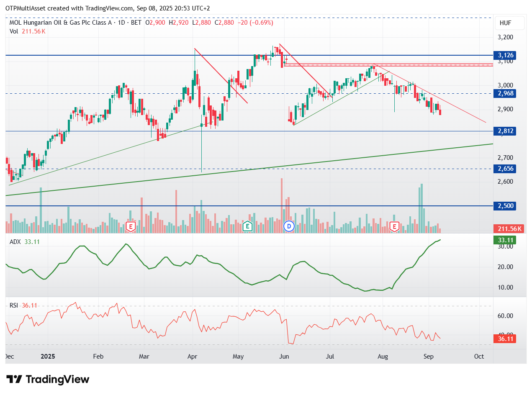Click the TradingView logo at bottom left
Image resolution: width=532 pixels, height=395 pixels.
(x=49, y=380)
